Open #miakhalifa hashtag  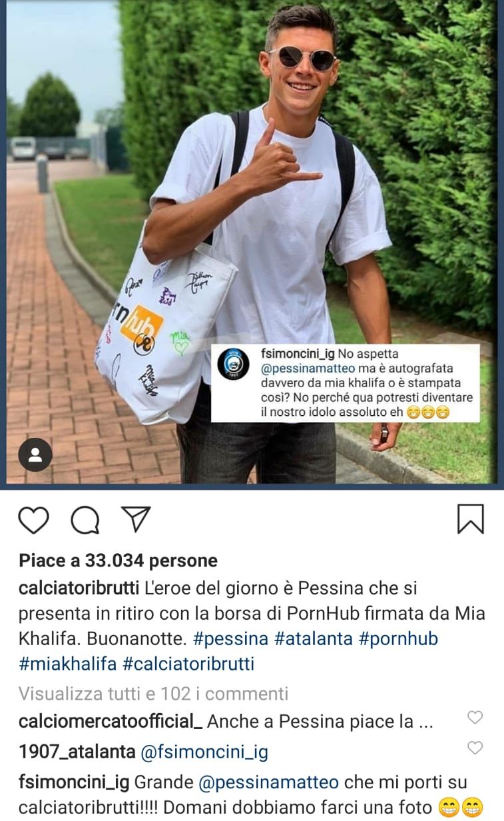click(69, 664)
